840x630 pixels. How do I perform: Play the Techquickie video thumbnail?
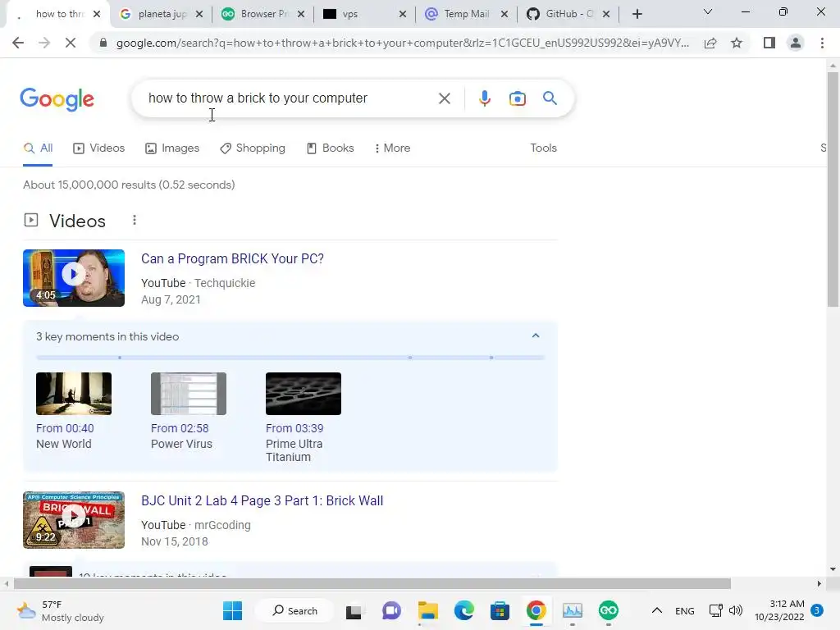(x=74, y=278)
